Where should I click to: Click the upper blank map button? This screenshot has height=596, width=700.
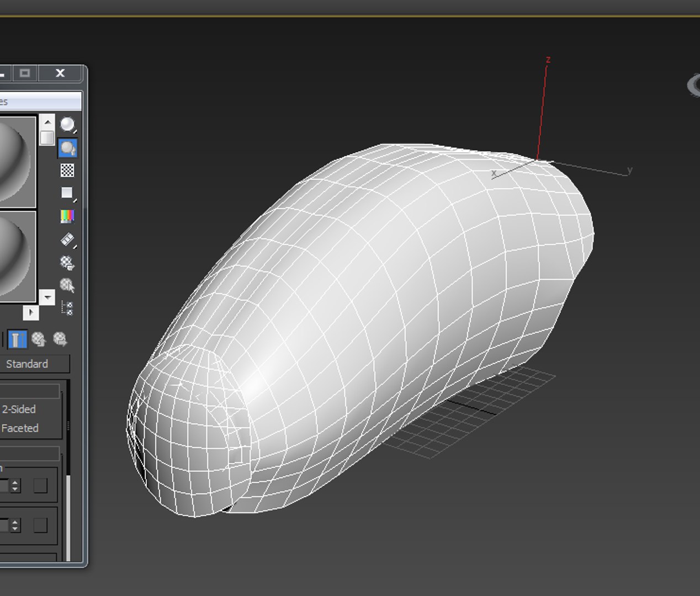[x=40, y=486]
